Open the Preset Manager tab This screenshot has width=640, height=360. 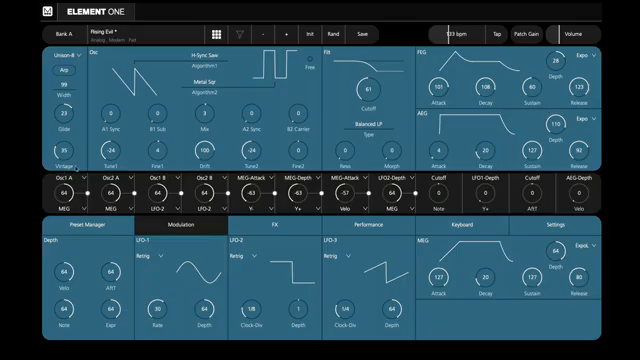[x=88, y=225]
